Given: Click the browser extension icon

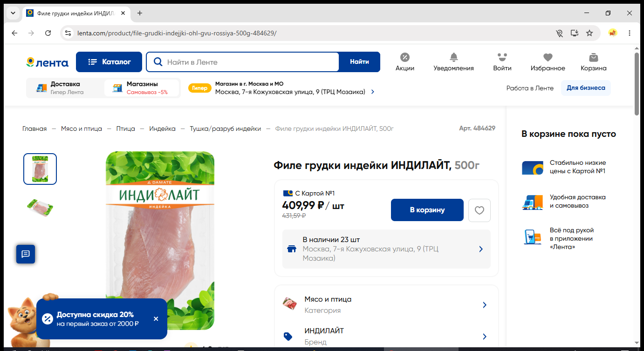Looking at the screenshot, I should [613, 33].
